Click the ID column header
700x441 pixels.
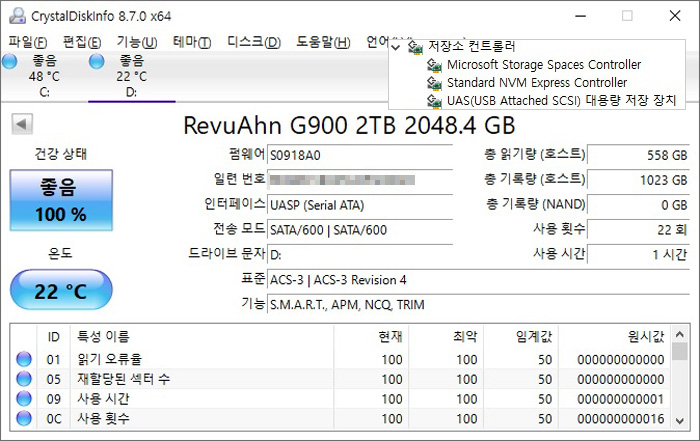click(53, 337)
